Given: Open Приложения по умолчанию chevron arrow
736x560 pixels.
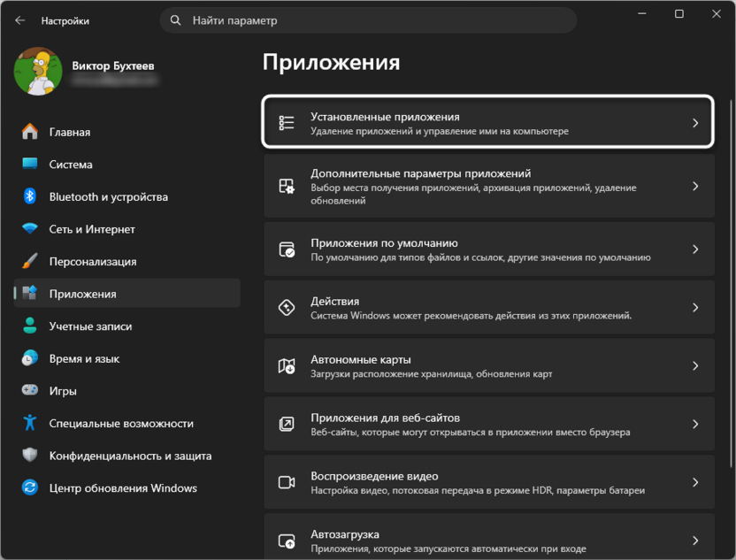Looking at the screenshot, I should (695, 249).
